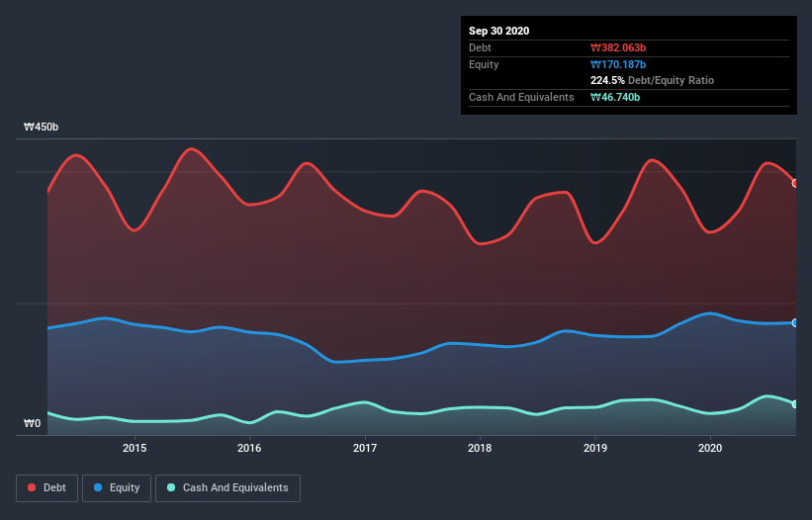
Task: Click the 2019 x-axis label
Action: [595, 448]
